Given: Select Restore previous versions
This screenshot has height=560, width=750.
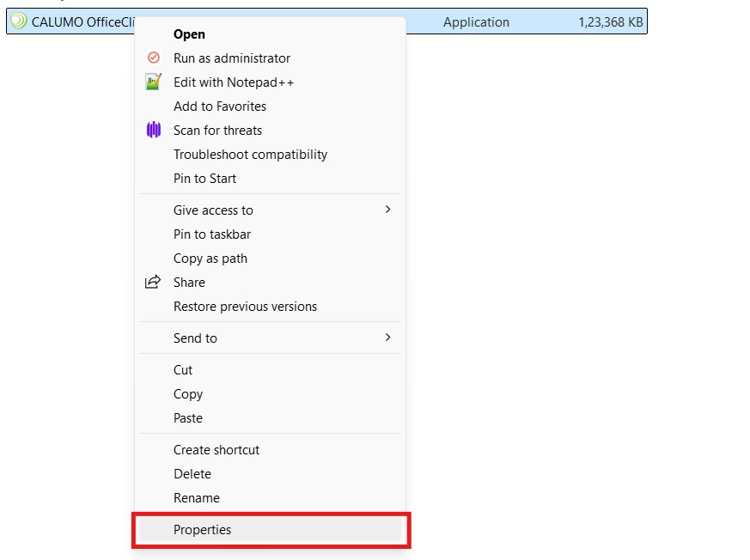Looking at the screenshot, I should pyautogui.click(x=245, y=307).
